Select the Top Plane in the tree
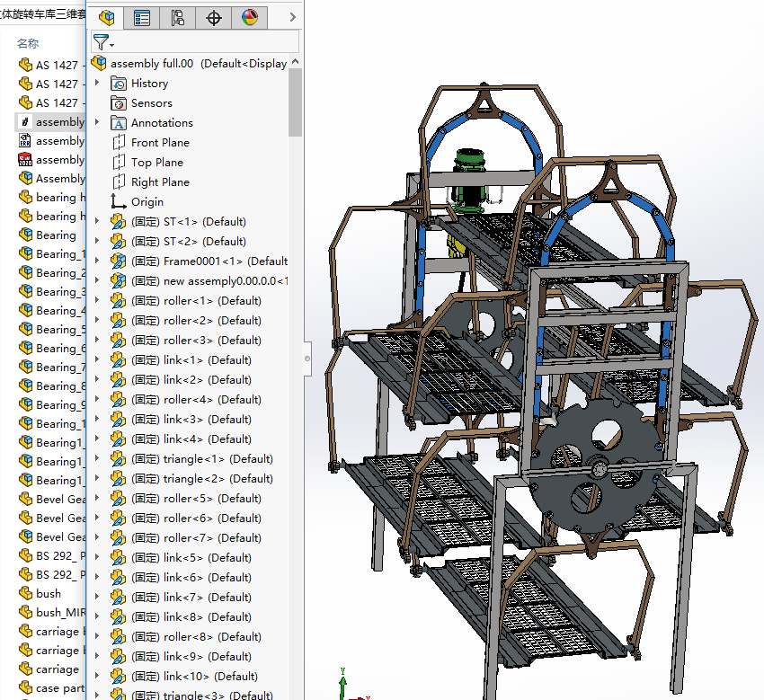This screenshot has height=700, width=764. [156, 163]
